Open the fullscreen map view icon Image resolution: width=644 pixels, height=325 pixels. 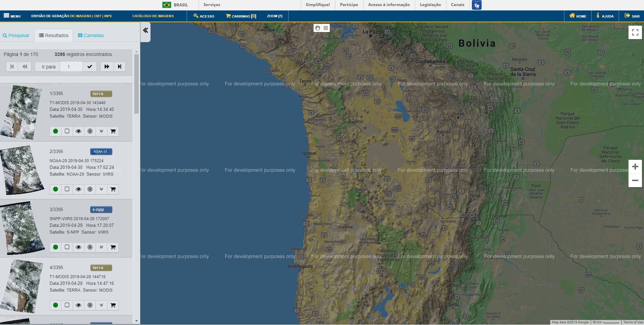click(635, 32)
